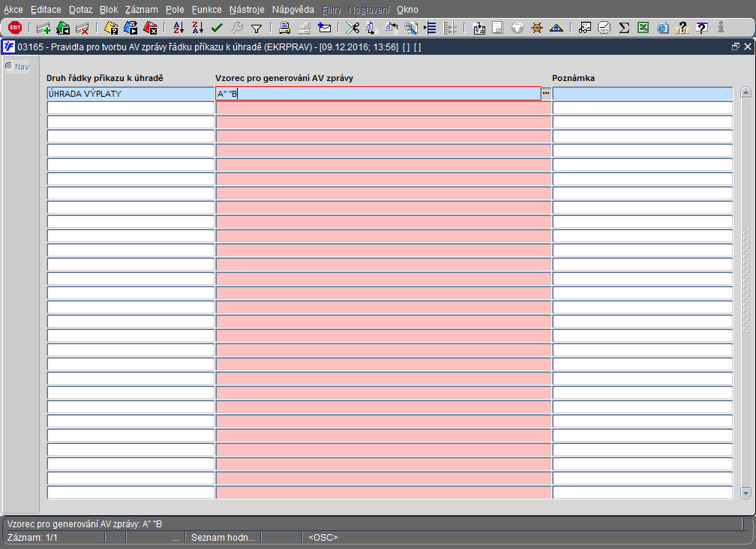756x549 pixels.
Task: Close the inner form window
Action: [x=747, y=46]
